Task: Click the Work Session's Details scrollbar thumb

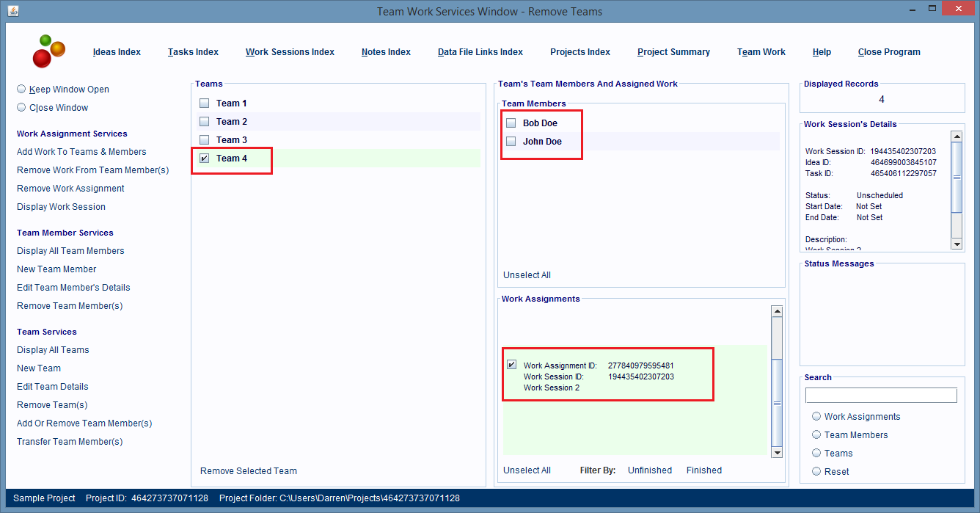Action: (x=957, y=177)
